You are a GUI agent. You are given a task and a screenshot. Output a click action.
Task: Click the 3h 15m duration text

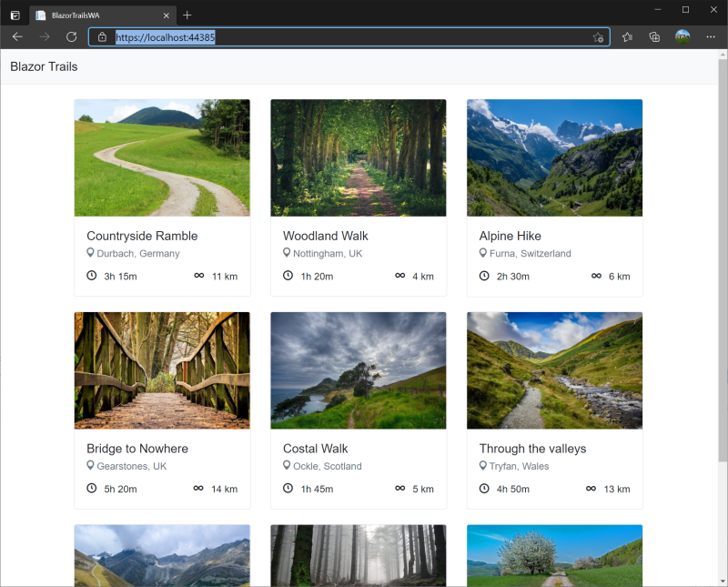point(120,277)
